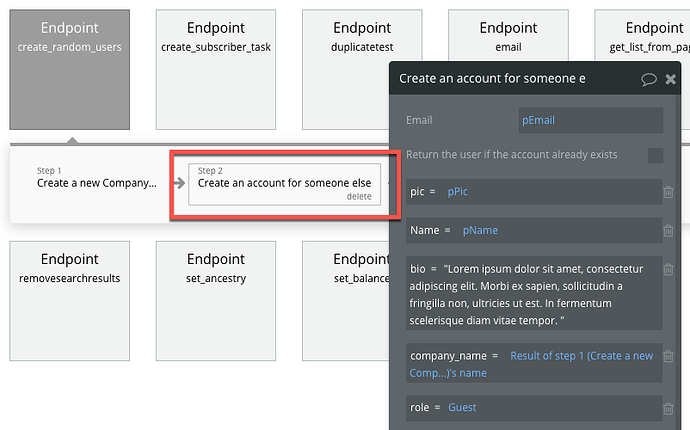Select Step 1 Create a new Company
The height and width of the screenshot is (430, 690).
point(96,178)
